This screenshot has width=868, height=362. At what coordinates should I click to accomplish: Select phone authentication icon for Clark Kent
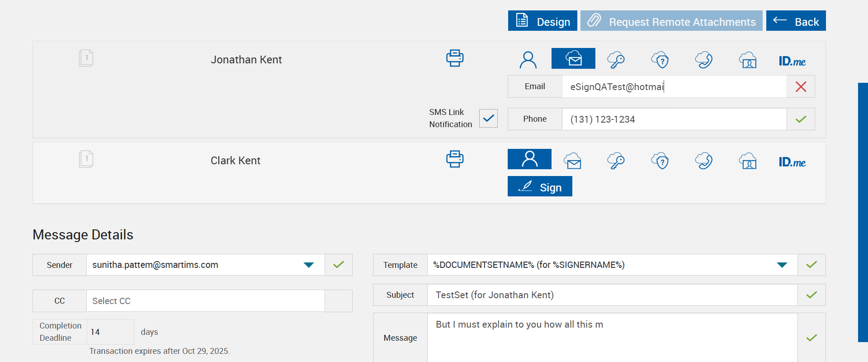tap(704, 161)
